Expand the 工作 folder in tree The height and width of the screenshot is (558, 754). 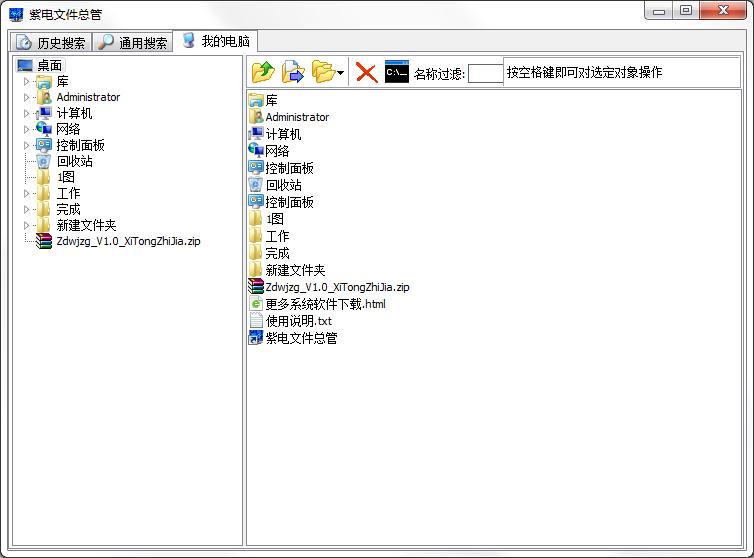click(x=27, y=193)
